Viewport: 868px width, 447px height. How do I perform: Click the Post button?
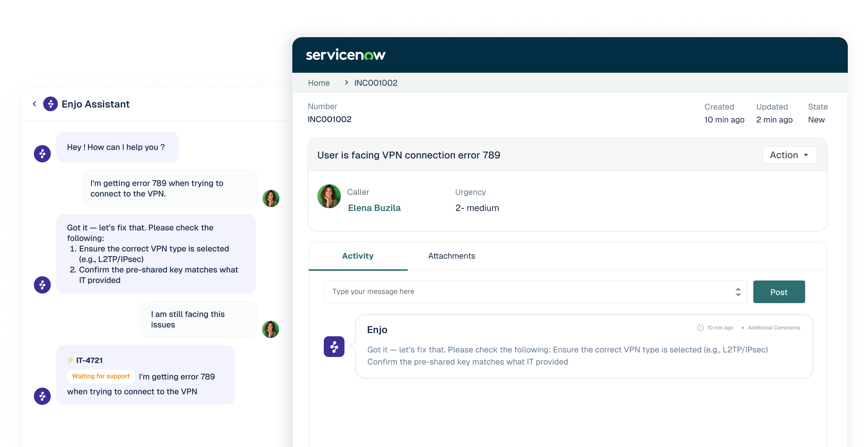pos(779,292)
